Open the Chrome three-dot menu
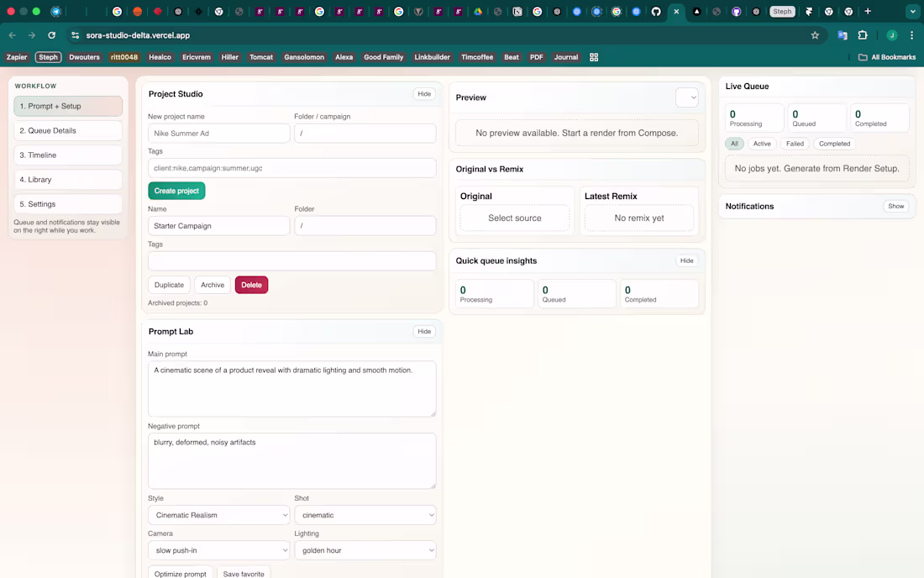The height and width of the screenshot is (578, 924). (x=911, y=35)
